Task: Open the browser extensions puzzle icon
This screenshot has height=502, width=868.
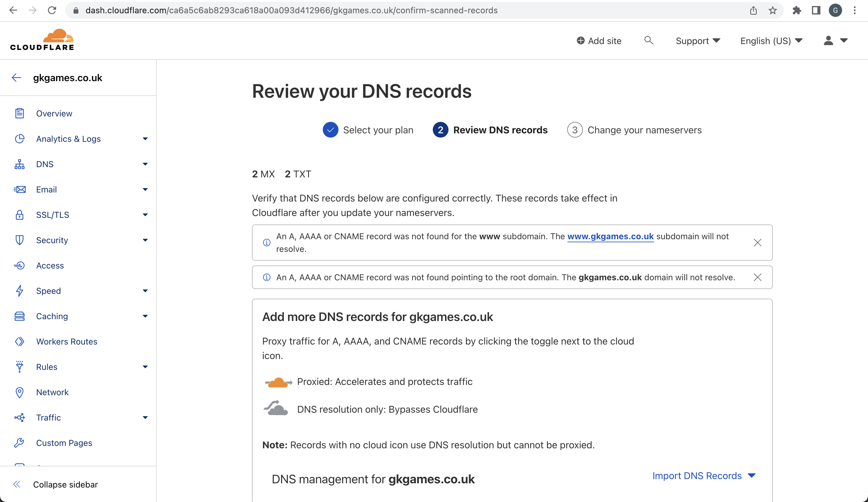Action: [797, 10]
